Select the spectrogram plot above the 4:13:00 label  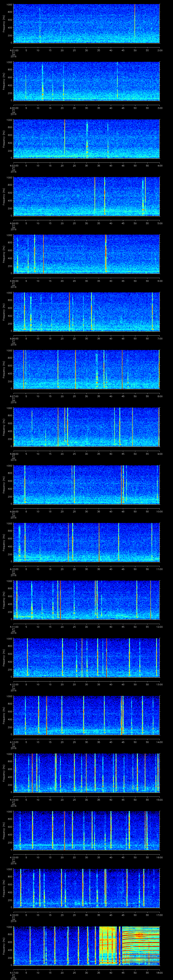click(86, 715)
